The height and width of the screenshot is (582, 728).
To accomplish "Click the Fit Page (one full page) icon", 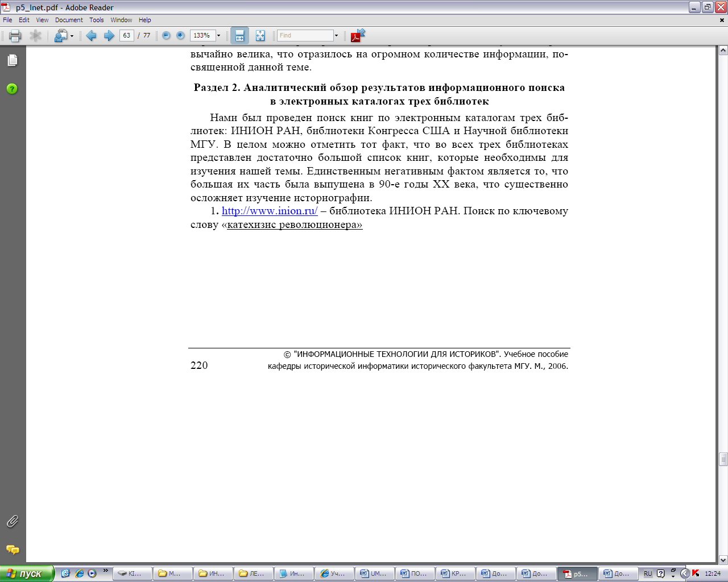I will pyautogui.click(x=260, y=36).
